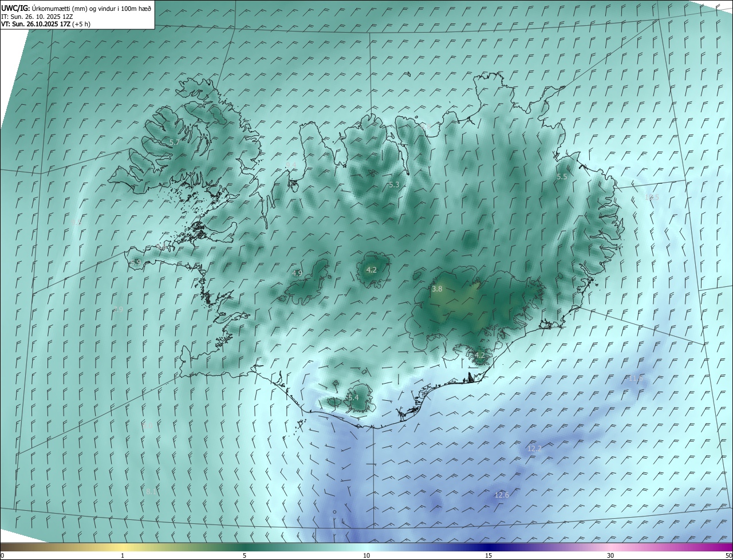The height and width of the screenshot is (560, 733).
Task: Click the 3.8 value on Vatnajökull glacier
Action: click(x=437, y=289)
